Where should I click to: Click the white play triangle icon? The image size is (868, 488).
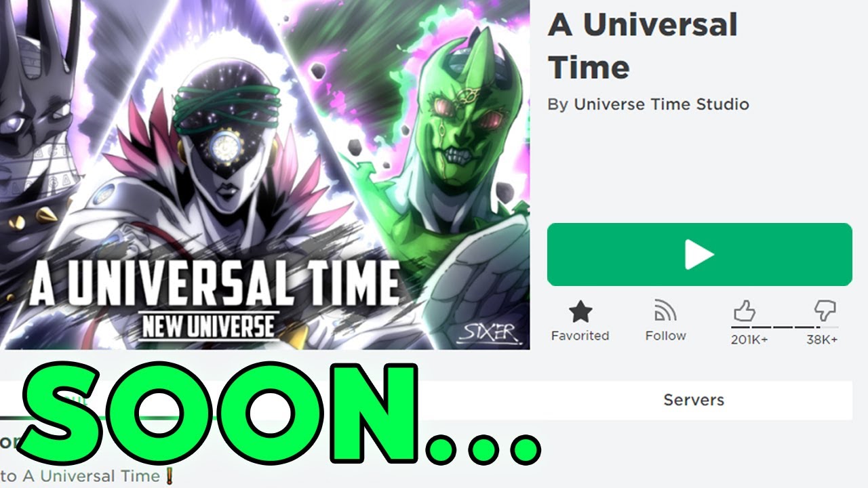click(699, 255)
